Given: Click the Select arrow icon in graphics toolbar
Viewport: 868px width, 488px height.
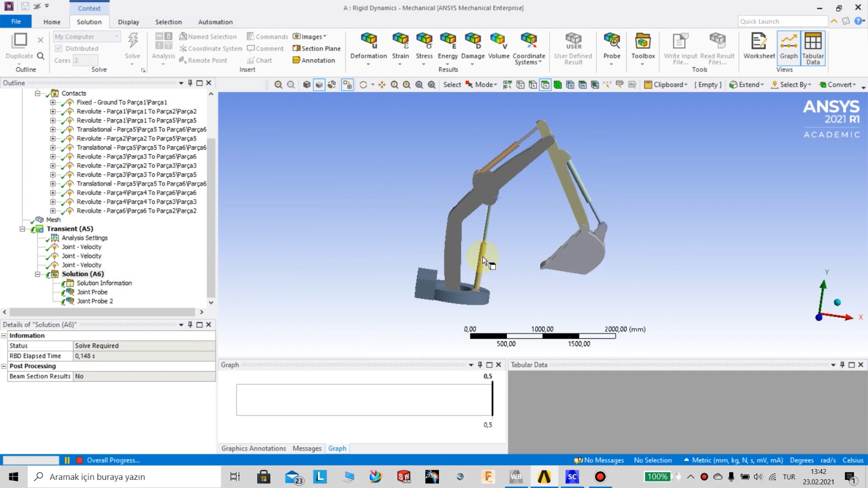Looking at the screenshot, I should (x=469, y=85).
